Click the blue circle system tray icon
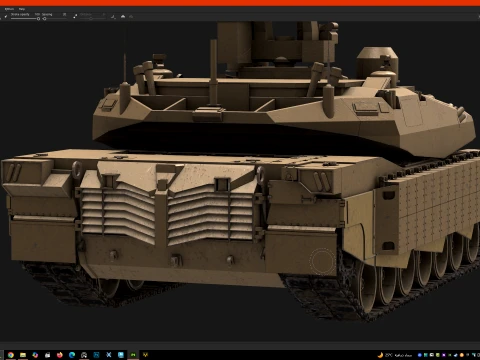This screenshot has width=480, height=360. tap(420, 355)
